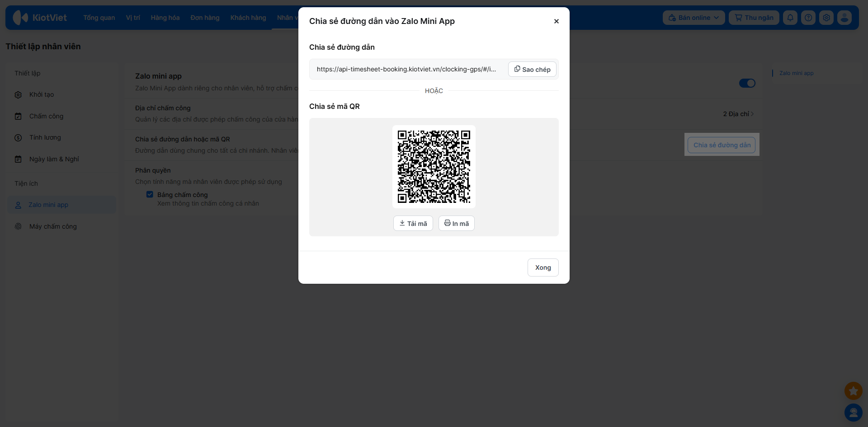This screenshot has width=868, height=427.
Task: Print the QR code with In mã
Action: point(456,223)
